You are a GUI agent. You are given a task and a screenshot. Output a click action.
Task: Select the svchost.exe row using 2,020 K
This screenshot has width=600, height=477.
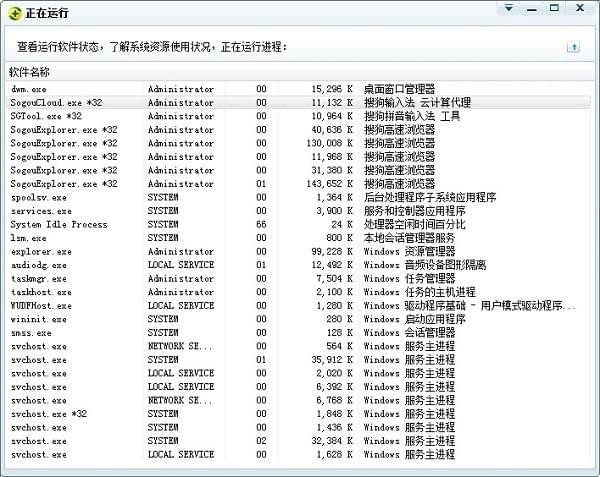tap(300, 373)
